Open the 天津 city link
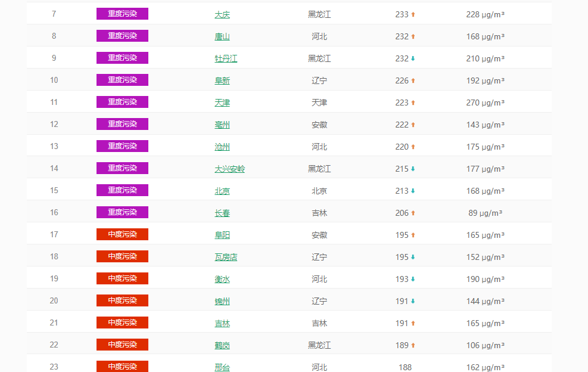Screen dimensions: 588x372 pyautogui.click(x=222, y=103)
